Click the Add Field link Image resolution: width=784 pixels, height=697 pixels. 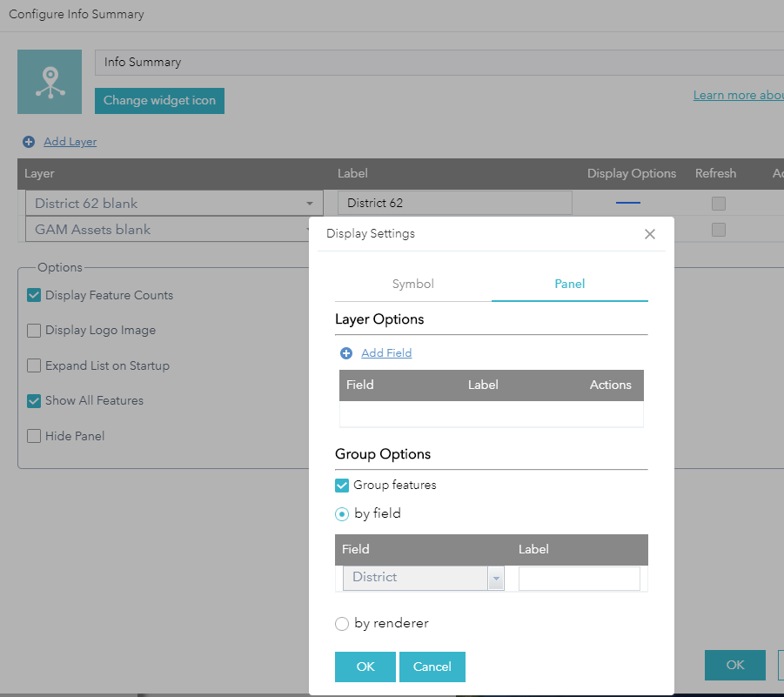(386, 353)
